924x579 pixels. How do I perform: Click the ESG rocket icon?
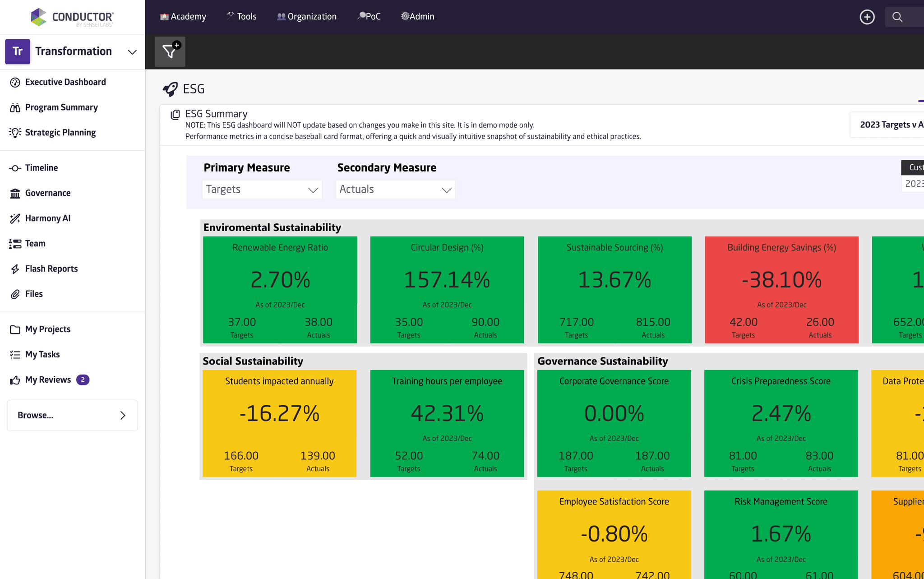point(170,89)
